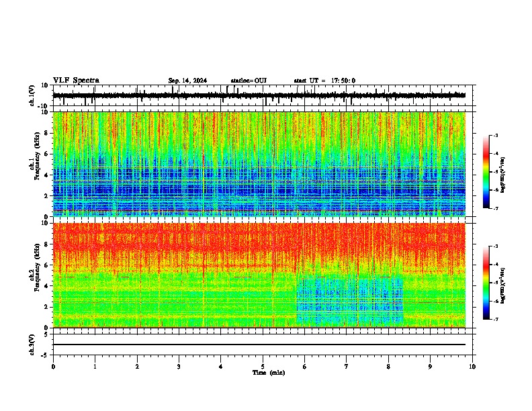Click the time axis tick label "10"

pos(472,367)
